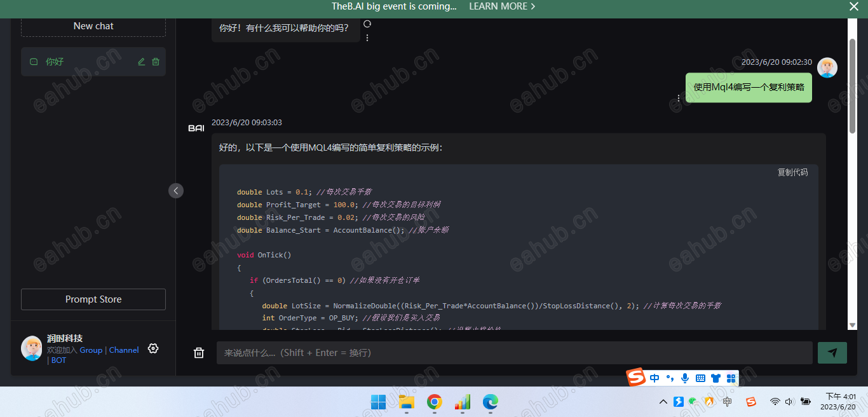This screenshot has width=868, height=417.
Task: Open Google Chrome from taskbar
Action: tap(434, 402)
